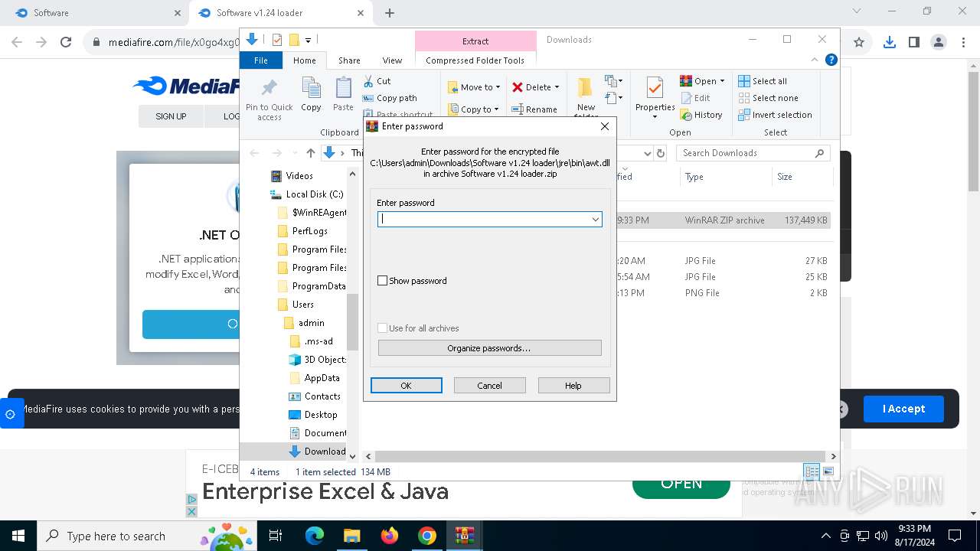Click the Up arrow in Explorer navigation
Screen dimensions: 980x551
(x=310, y=153)
